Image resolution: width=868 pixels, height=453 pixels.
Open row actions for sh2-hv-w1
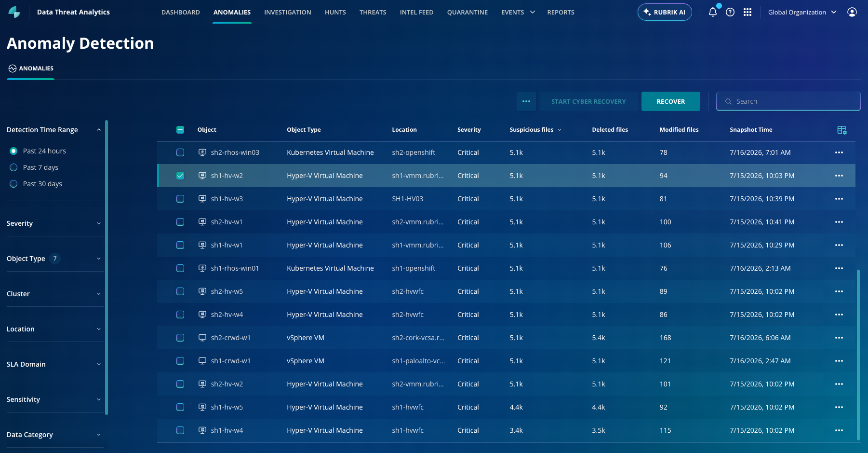click(839, 222)
